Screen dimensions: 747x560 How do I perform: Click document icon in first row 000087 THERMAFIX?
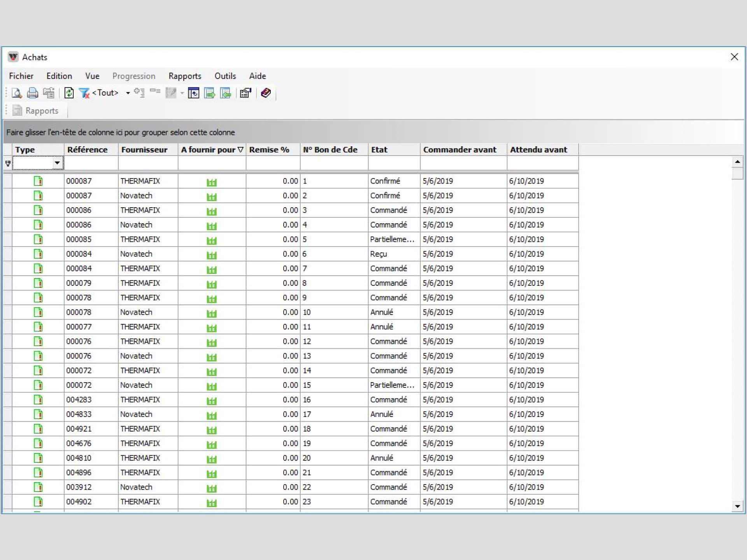tap(38, 181)
